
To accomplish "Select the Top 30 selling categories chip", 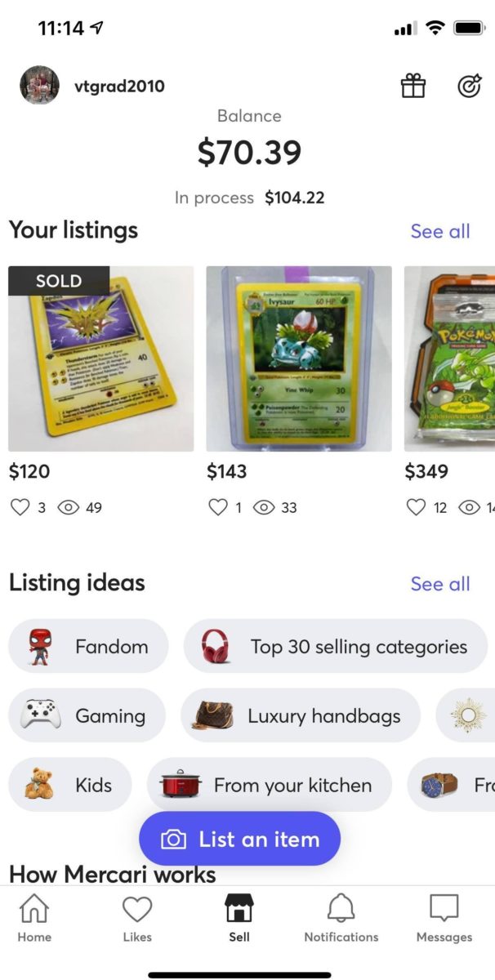I will point(335,646).
